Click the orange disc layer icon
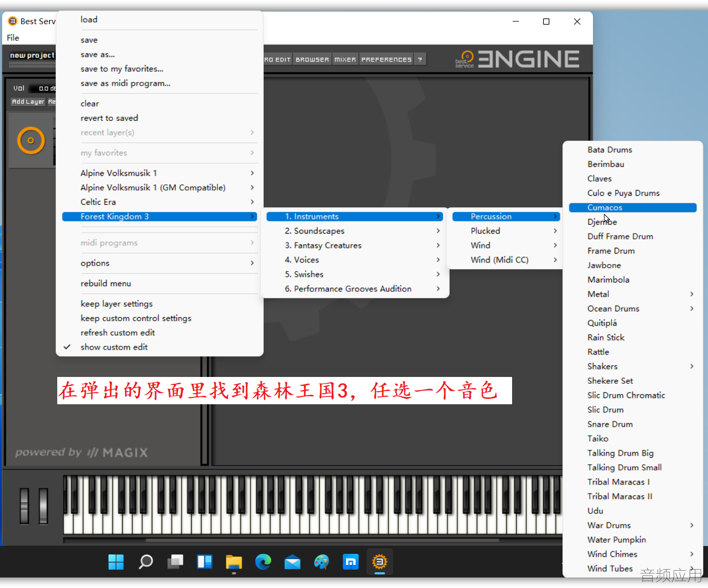This screenshot has width=708, height=588. click(x=31, y=140)
